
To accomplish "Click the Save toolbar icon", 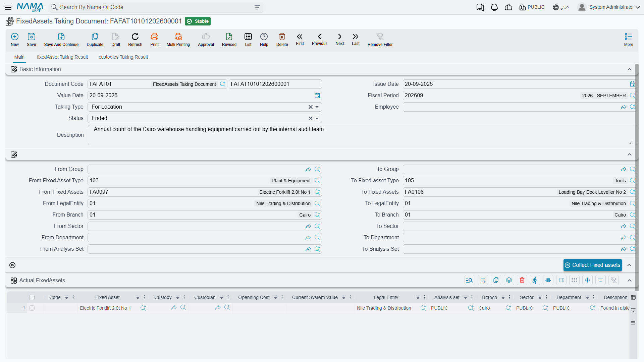I will coord(32,39).
